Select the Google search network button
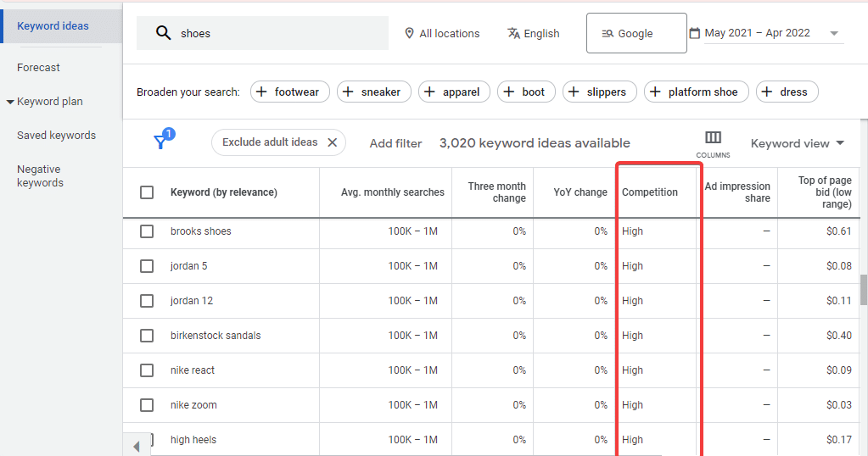 (x=636, y=33)
